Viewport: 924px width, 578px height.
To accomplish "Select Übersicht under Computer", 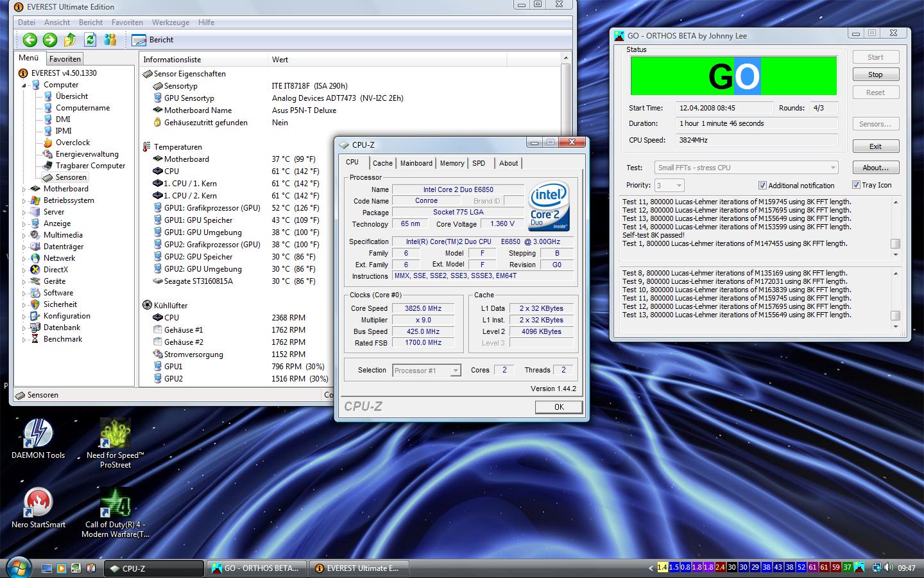I will [x=65, y=96].
